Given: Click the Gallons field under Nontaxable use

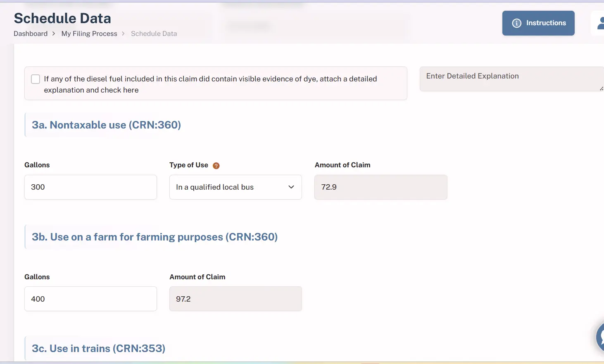Looking at the screenshot, I should click(90, 187).
